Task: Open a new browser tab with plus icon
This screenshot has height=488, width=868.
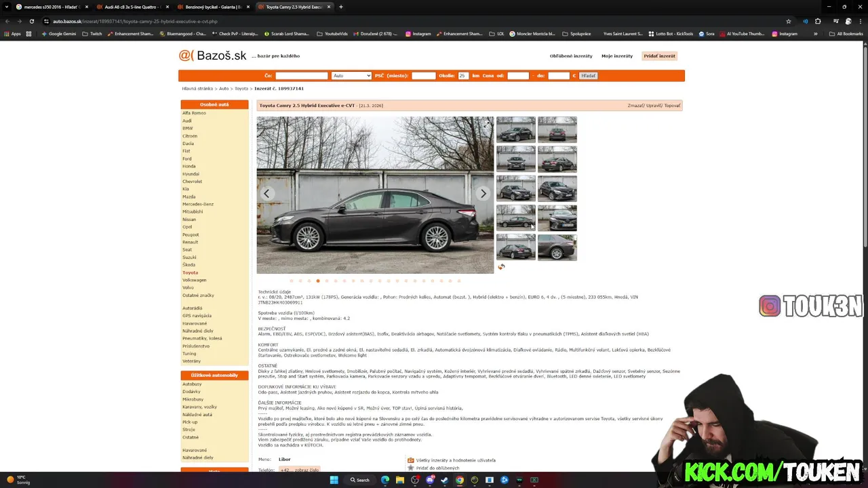Action: (x=341, y=7)
